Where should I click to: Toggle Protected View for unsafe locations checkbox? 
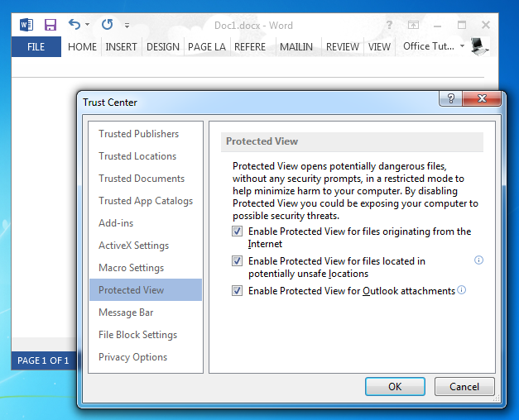point(238,261)
